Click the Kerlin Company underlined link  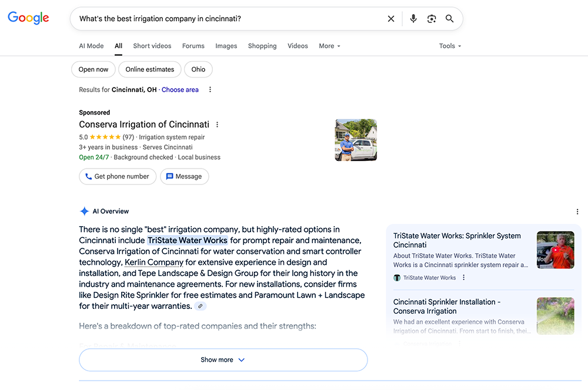pyautogui.click(x=154, y=262)
